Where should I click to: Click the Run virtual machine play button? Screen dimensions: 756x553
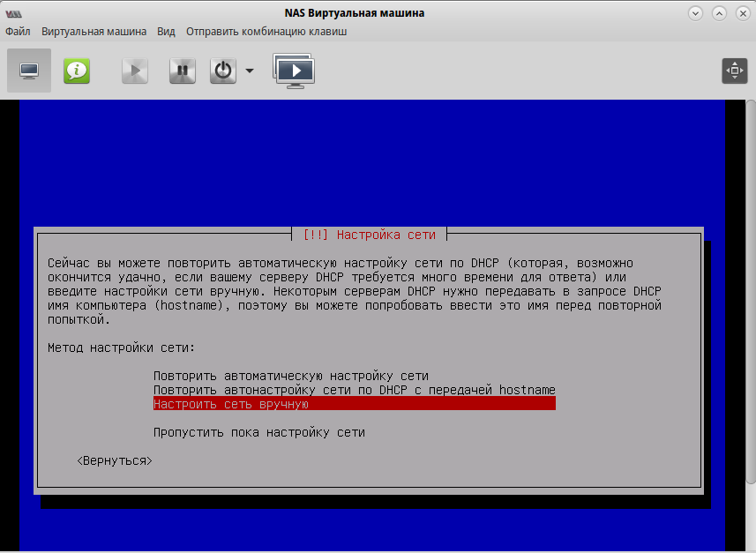[135, 71]
